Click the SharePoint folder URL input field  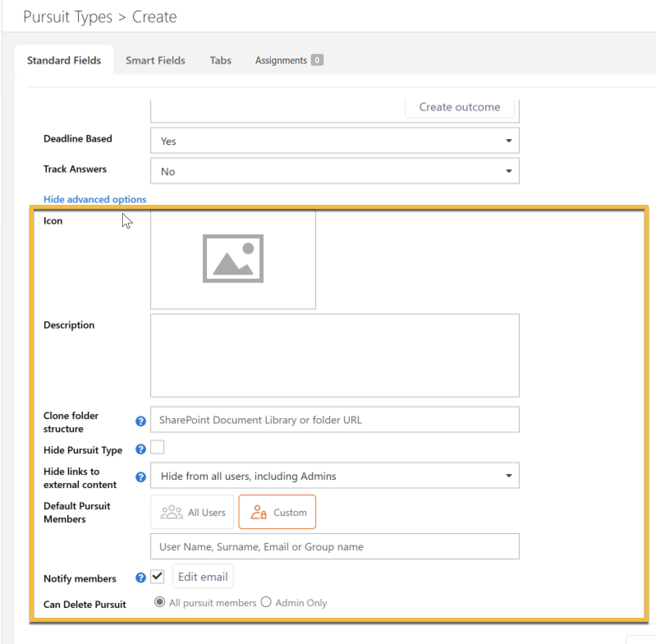click(335, 420)
